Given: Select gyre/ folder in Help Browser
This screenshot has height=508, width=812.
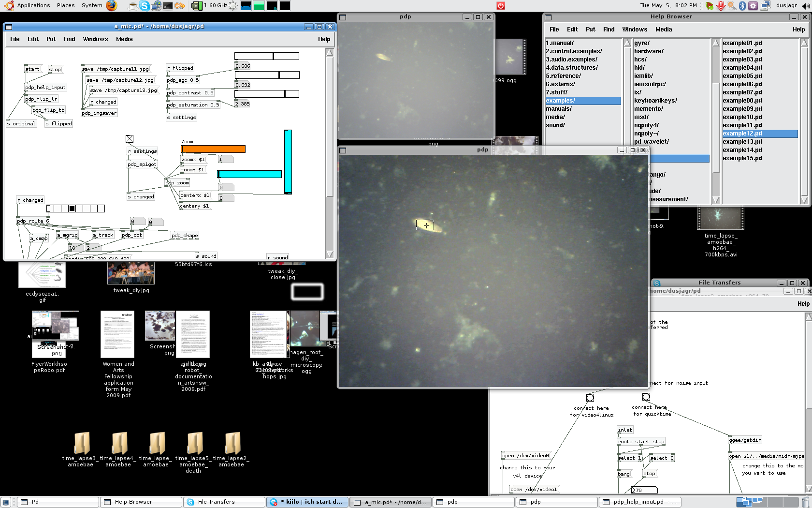Looking at the screenshot, I should coord(671,43).
